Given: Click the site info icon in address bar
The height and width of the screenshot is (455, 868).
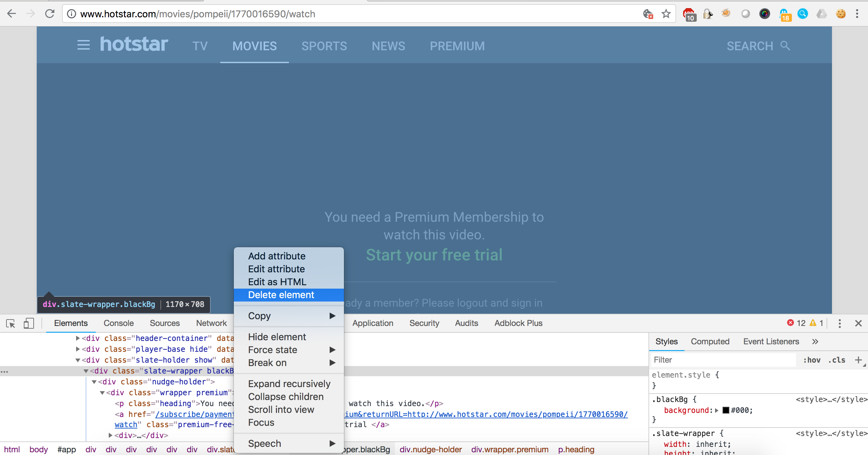Looking at the screenshot, I should 71,14.
